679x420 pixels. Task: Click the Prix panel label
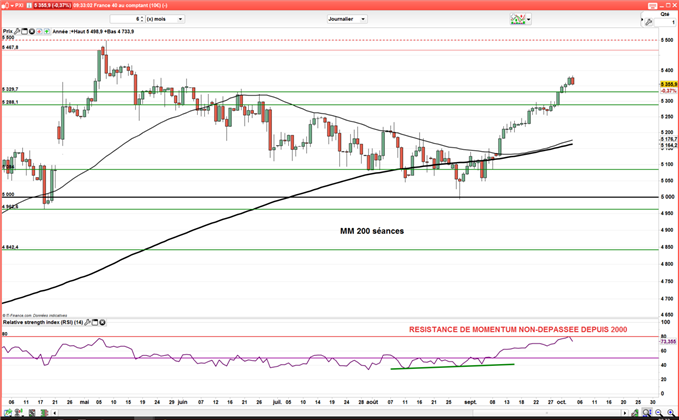(8, 31)
